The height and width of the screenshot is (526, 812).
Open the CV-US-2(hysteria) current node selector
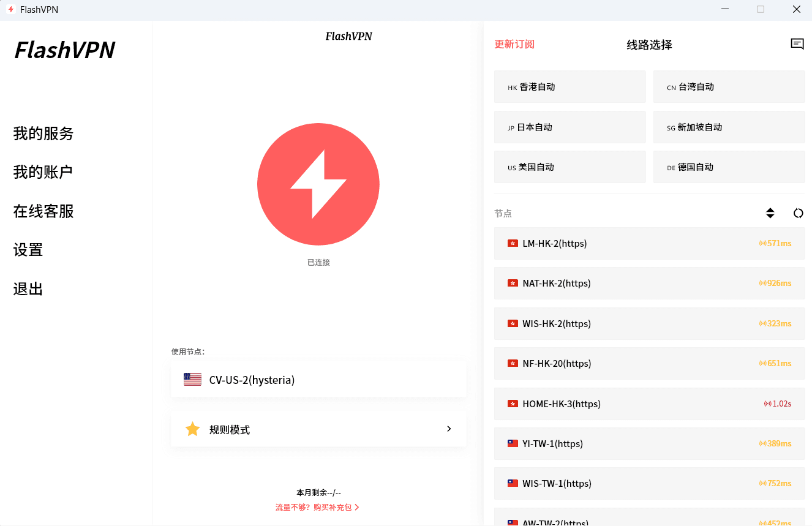point(318,380)
